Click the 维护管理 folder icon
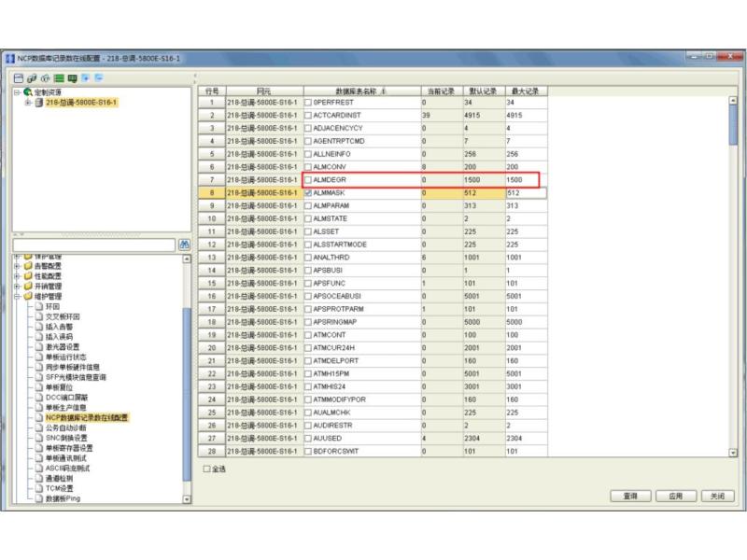747x560 pixels. click(27, 296)
